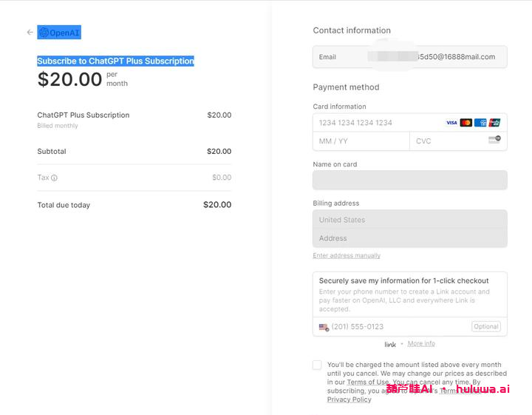Click the Mastercard icon
This screenshot has height=415, width=532.
(465, 123)
